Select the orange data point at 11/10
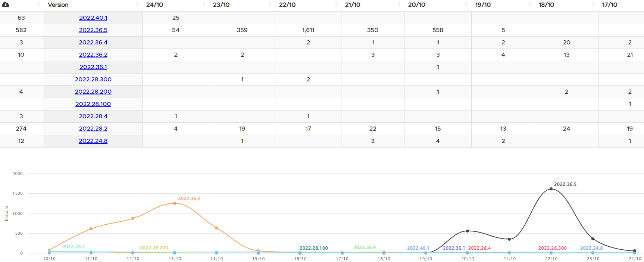 click(x=91, y=229)
